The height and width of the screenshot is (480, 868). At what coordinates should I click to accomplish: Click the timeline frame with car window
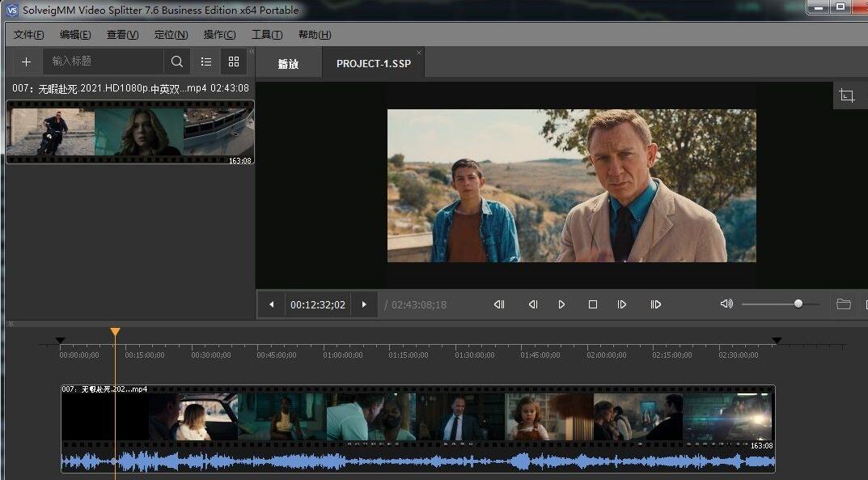pyautogui.click(x=193, y=417)
